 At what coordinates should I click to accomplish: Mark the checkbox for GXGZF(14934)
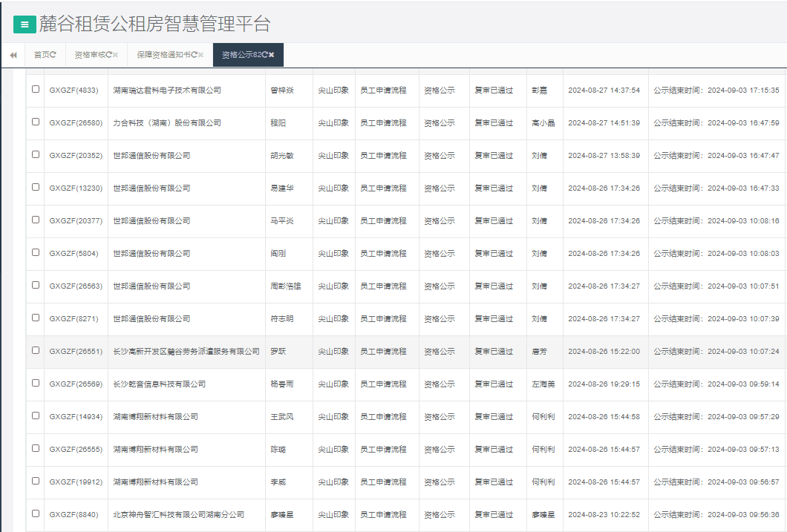click(36, 416)
